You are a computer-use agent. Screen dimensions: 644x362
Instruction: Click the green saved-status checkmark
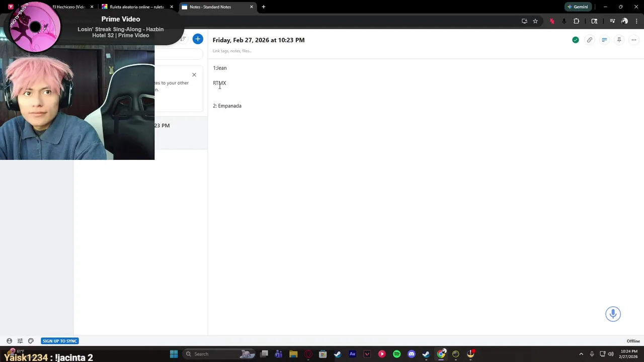[x=575, y=40]
